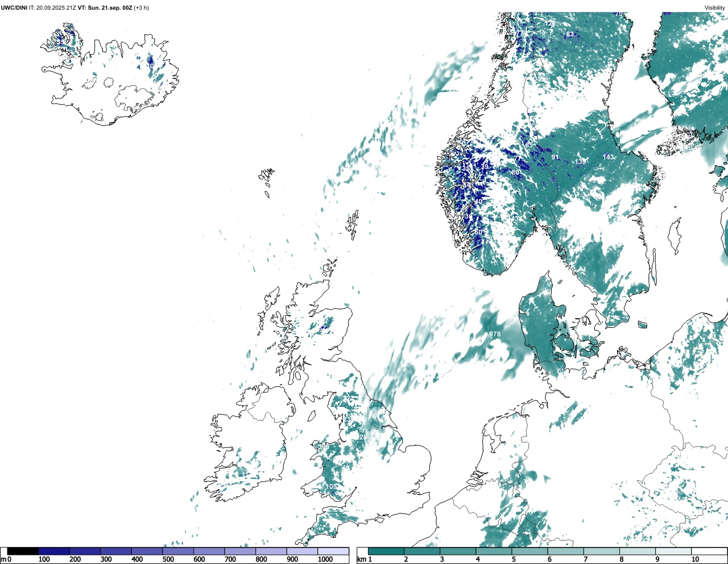The height and width of the screenshot is (564, 728).
Task: Click the '143' visibility value in Sweden
Action: point(609,157)
